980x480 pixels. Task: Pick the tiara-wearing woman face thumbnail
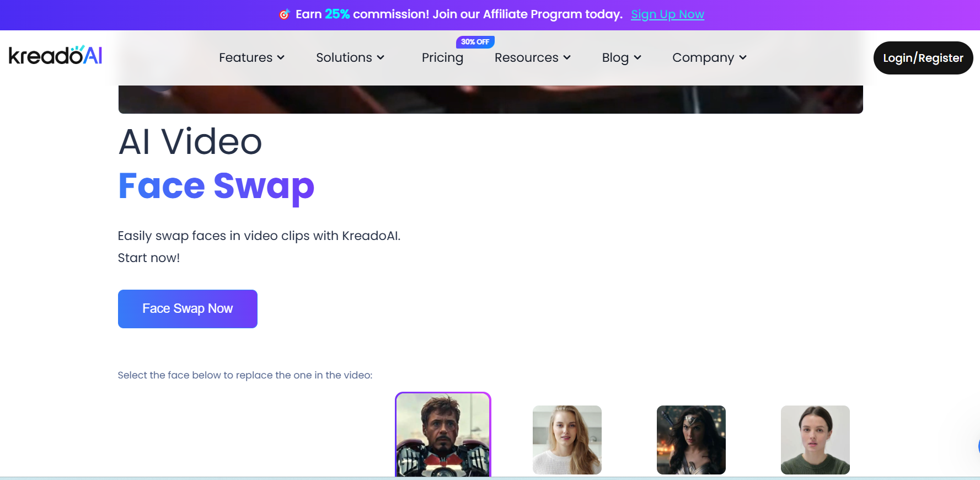(x=691, y=440)
